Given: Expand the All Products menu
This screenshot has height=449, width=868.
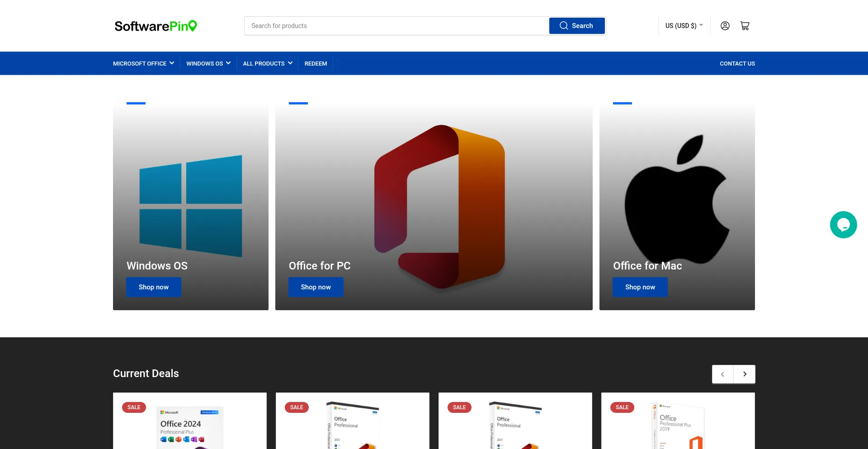Looking at the screenshot, I should [267, 64].
